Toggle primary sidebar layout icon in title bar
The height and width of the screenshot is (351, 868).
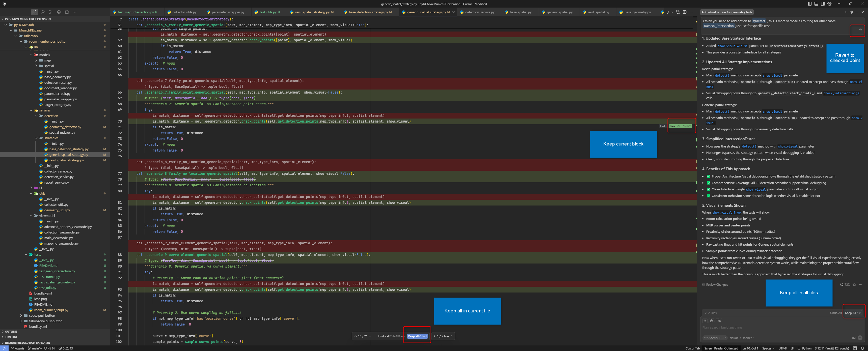point(809,4)
